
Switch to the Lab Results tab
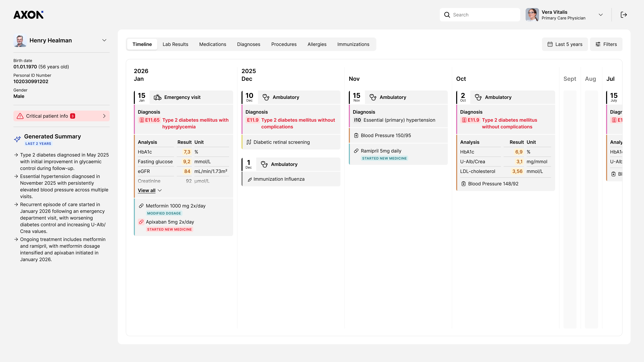175,44
